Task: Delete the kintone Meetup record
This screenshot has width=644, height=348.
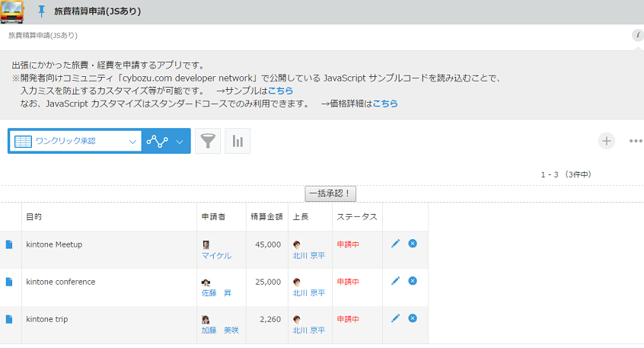Action: (413, 244)
